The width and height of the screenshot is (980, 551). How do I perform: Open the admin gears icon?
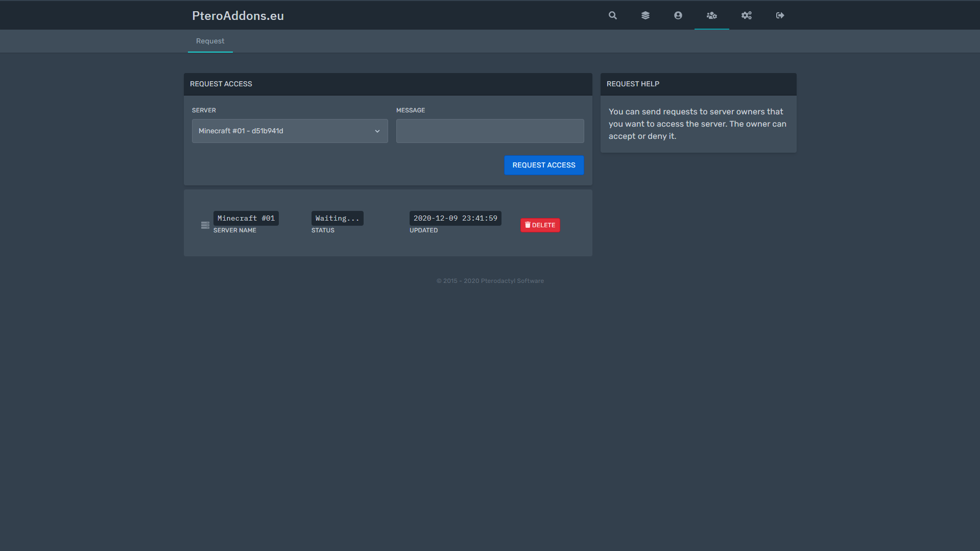pyautogui.click(x=747, y=15)
